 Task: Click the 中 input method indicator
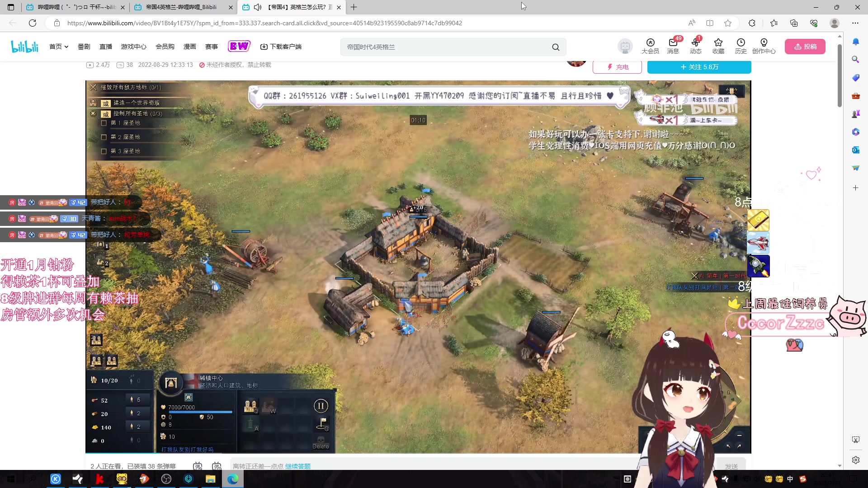(790, 479)
